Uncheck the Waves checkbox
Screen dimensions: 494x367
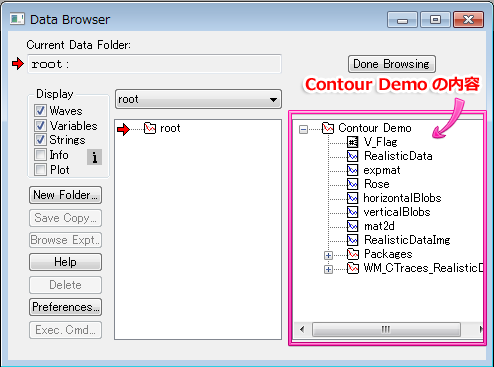coord(40,110)
